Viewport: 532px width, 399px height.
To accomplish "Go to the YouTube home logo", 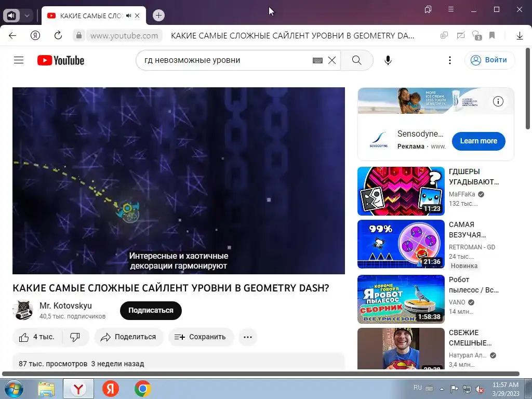I will (61, 60).
